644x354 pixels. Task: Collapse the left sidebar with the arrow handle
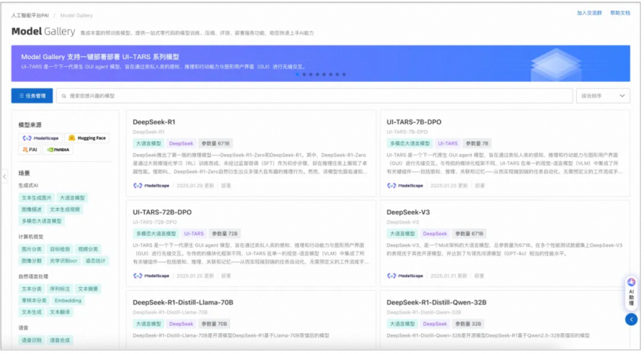(5, 176)
